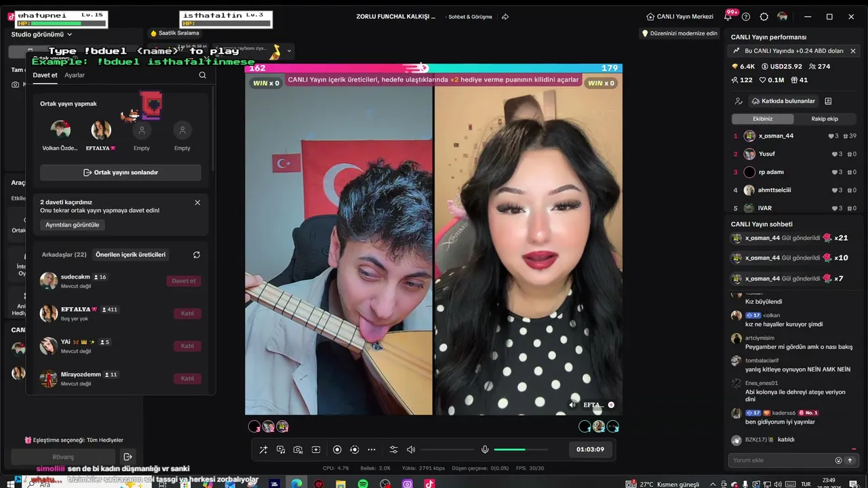Click the stream timer 01:03:09
Screen dimensions: 868x488
pos(590,449)
